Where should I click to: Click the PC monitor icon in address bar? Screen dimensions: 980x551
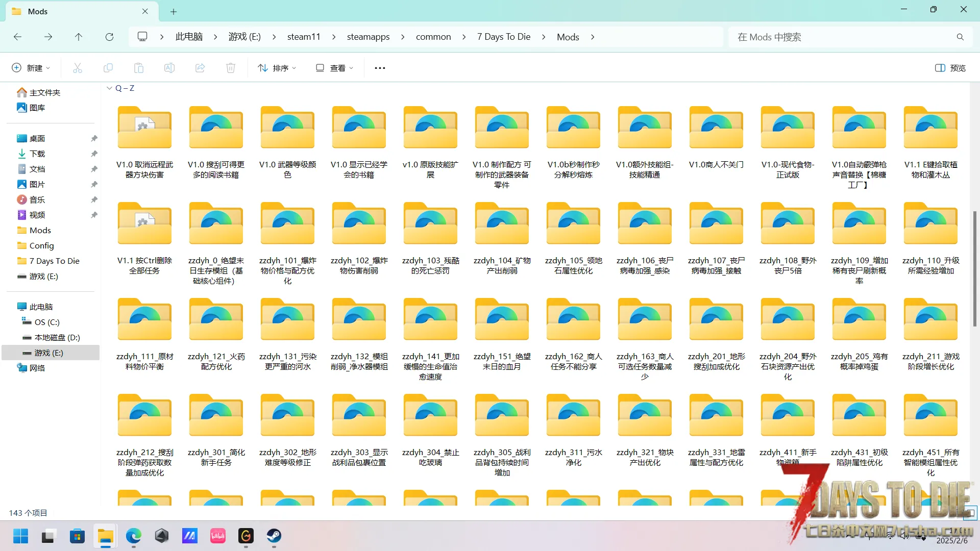pos(142,37)
